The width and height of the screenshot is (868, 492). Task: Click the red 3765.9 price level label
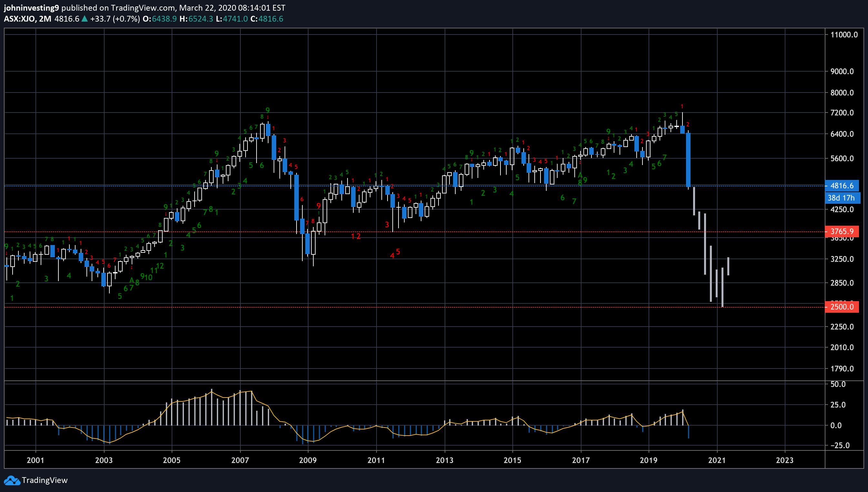point(841,231)
